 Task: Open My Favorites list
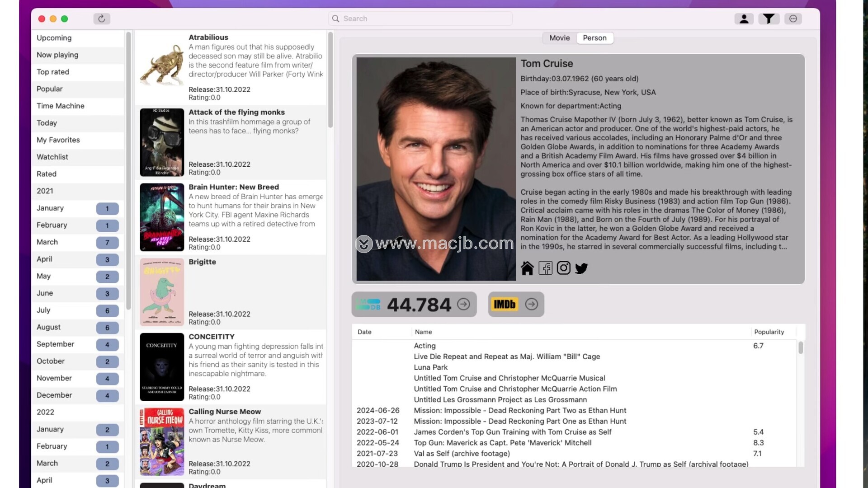click(78, 140)
